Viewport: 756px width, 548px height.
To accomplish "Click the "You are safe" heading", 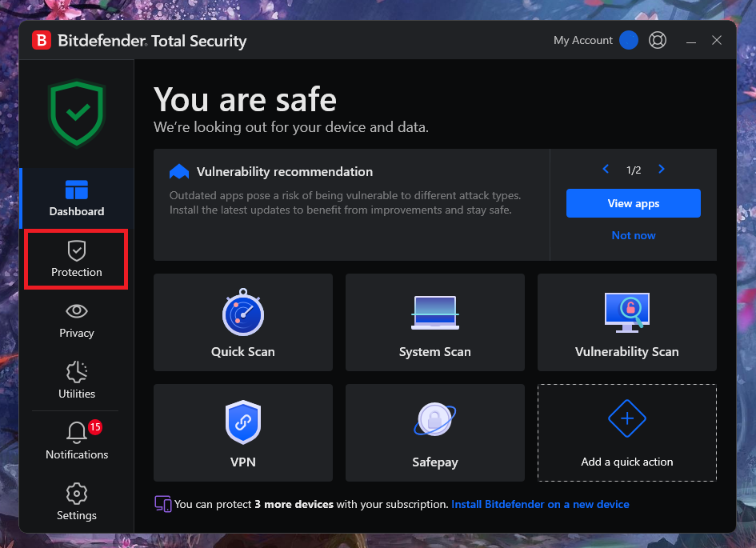I will tap(245, 100).
